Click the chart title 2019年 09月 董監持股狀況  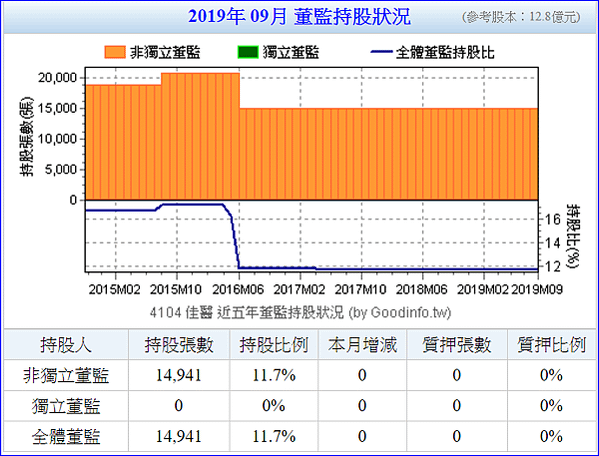point(299,17)
